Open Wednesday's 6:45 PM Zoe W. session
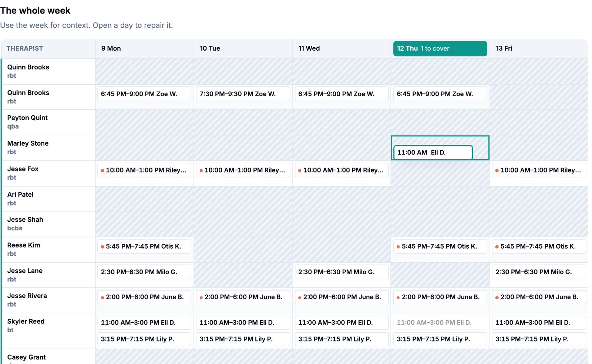This screenshot has height=364, width=592. tap(342, 94)
